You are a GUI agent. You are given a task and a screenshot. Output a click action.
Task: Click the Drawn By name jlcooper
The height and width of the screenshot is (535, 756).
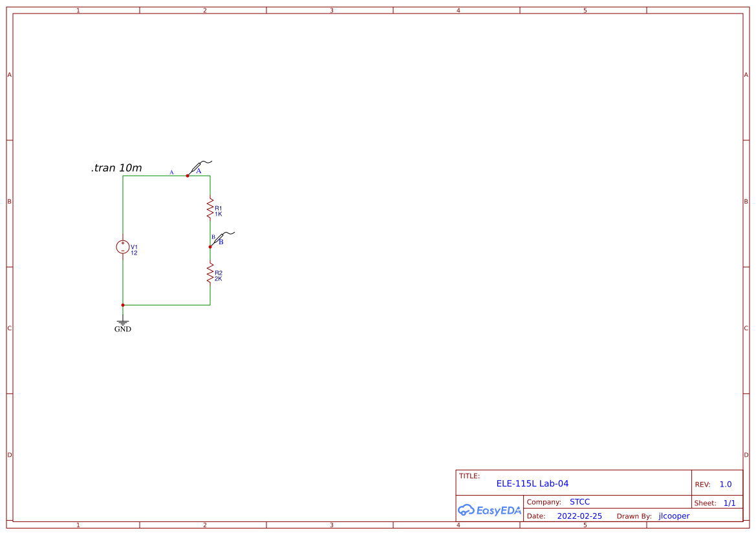pyautogui.click(x=673, y=516)
